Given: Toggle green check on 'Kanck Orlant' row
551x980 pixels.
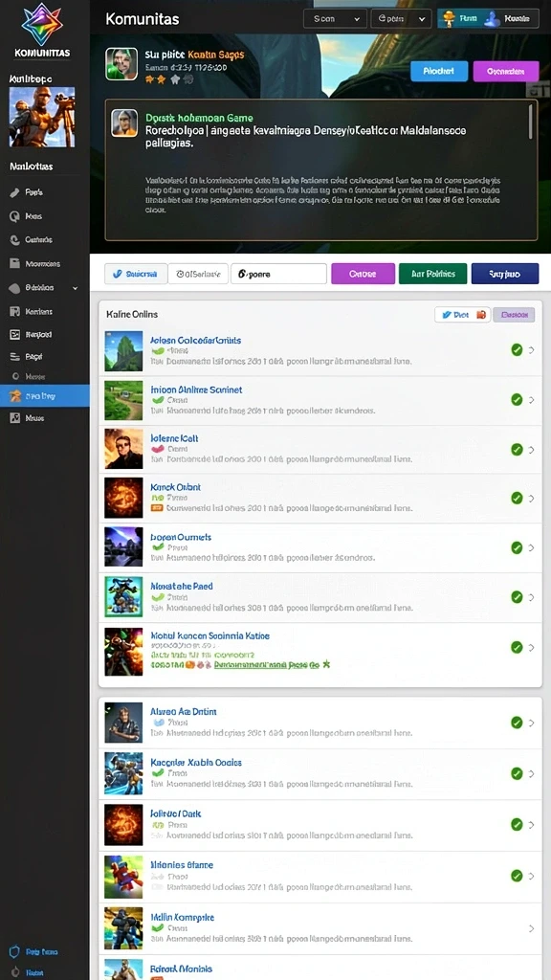Looking at the screenshot, I should point(517,498).
